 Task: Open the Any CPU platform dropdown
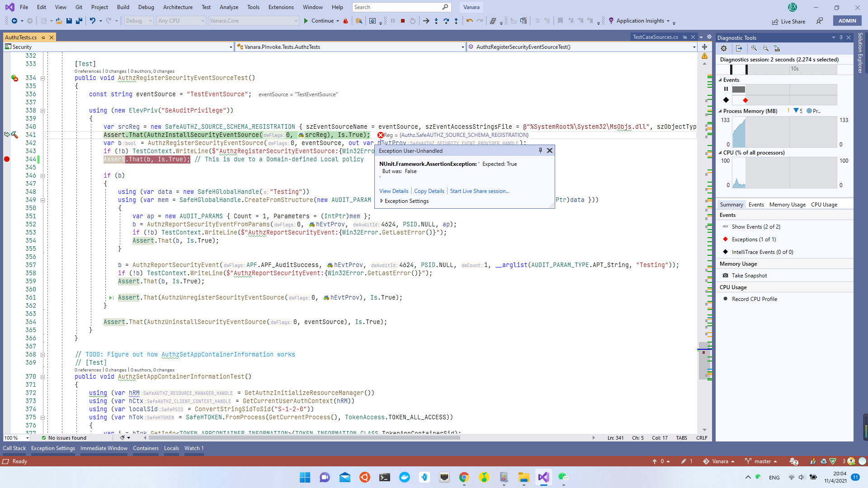click(x=181, y=21)
